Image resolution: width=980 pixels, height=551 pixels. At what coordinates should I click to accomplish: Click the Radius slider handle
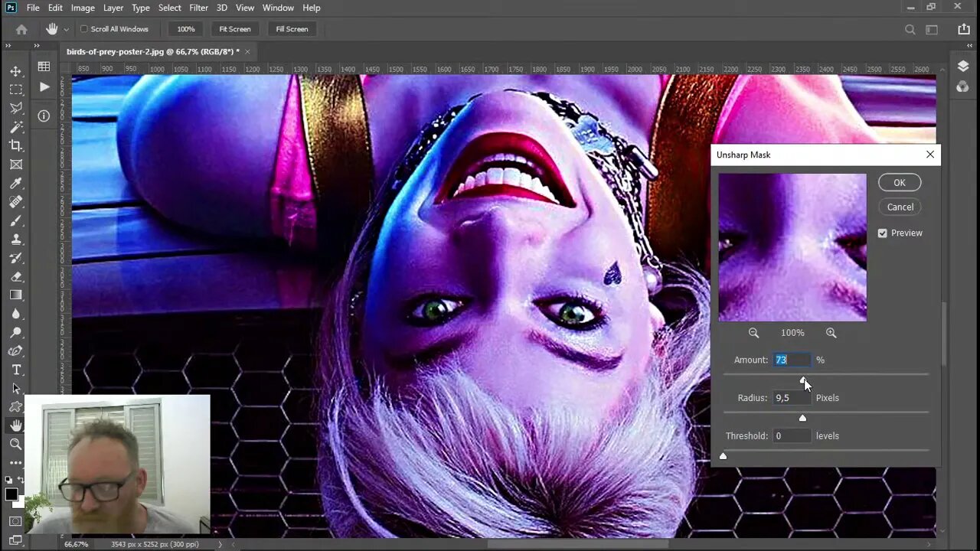(x=802, y=418)
